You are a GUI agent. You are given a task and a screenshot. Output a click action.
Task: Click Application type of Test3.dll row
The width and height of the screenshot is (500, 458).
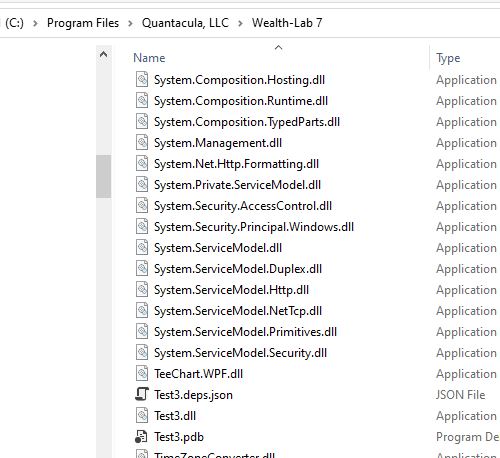click(466, 416)
